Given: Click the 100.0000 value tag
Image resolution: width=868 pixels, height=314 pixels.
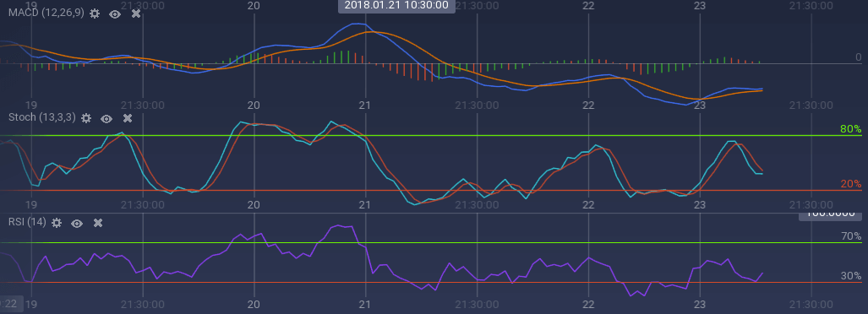Looking at the screenshot, I should point(830,214).
